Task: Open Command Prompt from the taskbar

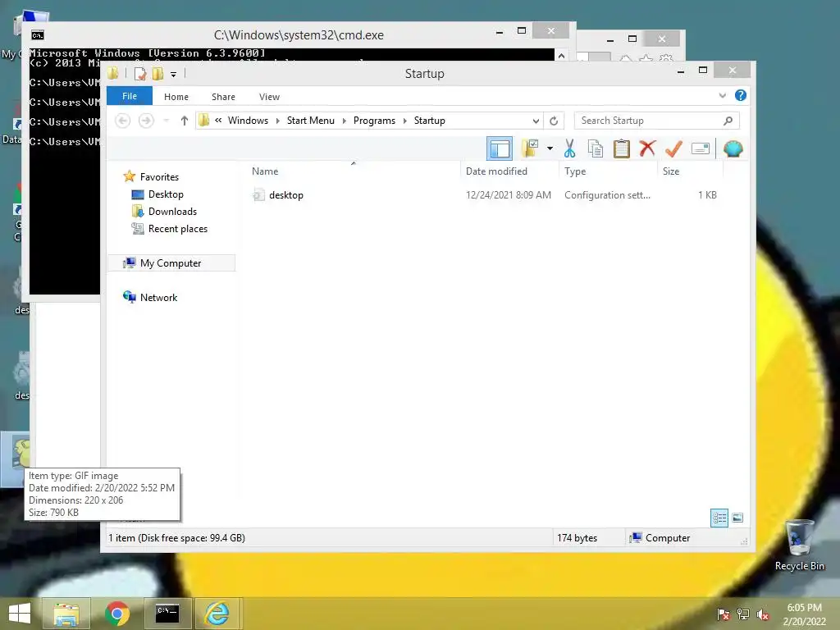Action: 167,614
